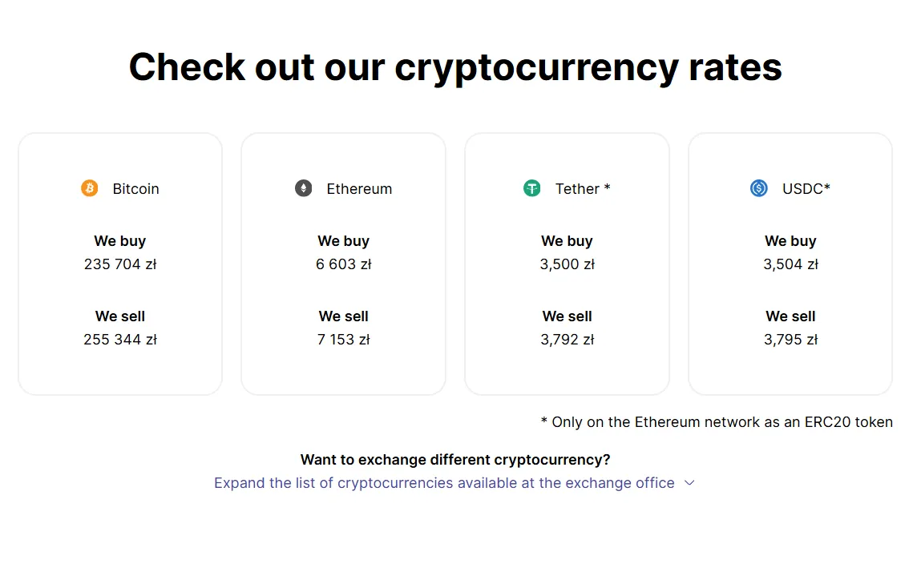Screen dimensions: 921x588
Task: Click the blue USDC logo icon
Action: [758, 188]
